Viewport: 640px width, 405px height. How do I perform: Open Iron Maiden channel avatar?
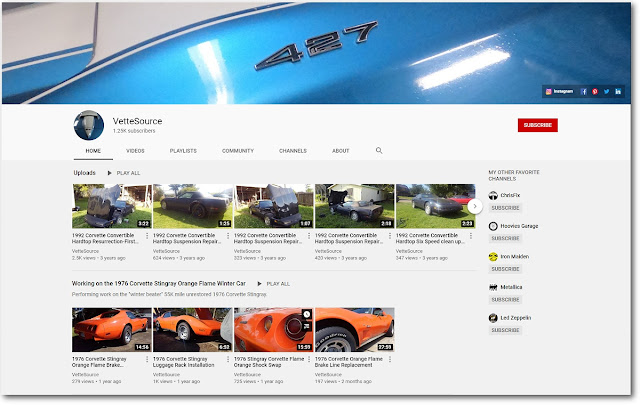493,256
